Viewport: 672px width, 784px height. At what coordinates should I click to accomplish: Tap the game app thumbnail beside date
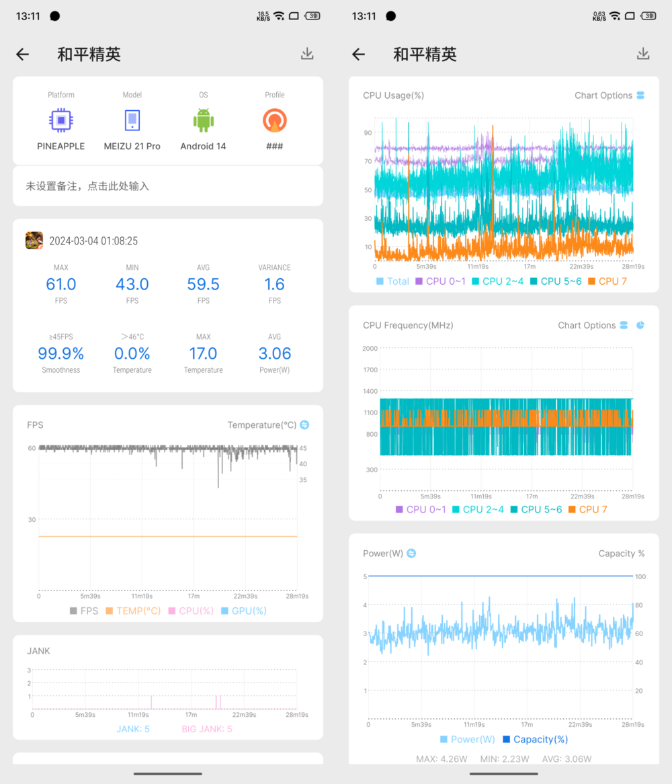34,241
